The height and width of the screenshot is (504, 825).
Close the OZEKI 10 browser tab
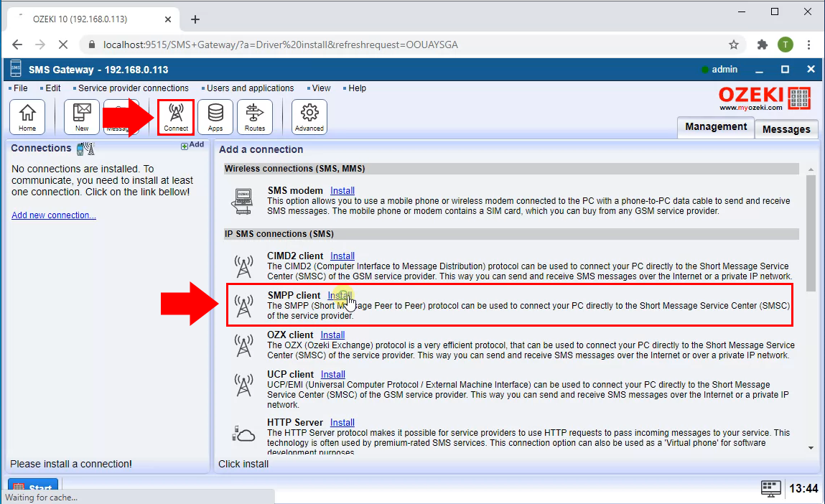(168, 19)
